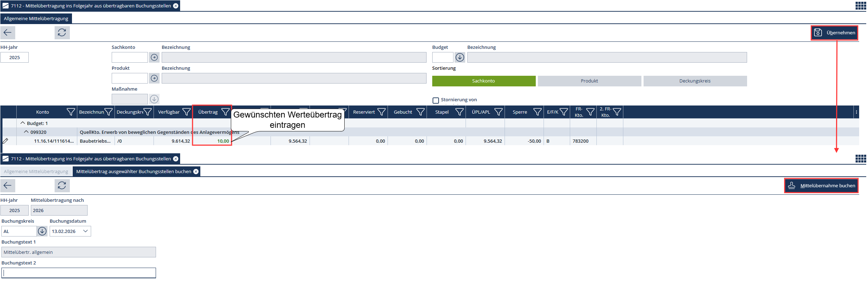Open the Sachkonto lookup arrow icon

tap(154, 57)
